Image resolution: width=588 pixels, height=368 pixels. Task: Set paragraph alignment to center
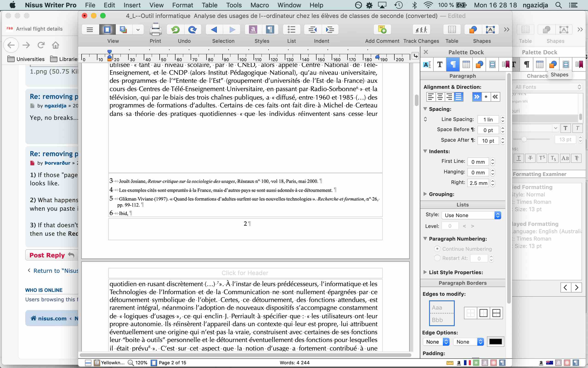440,97
